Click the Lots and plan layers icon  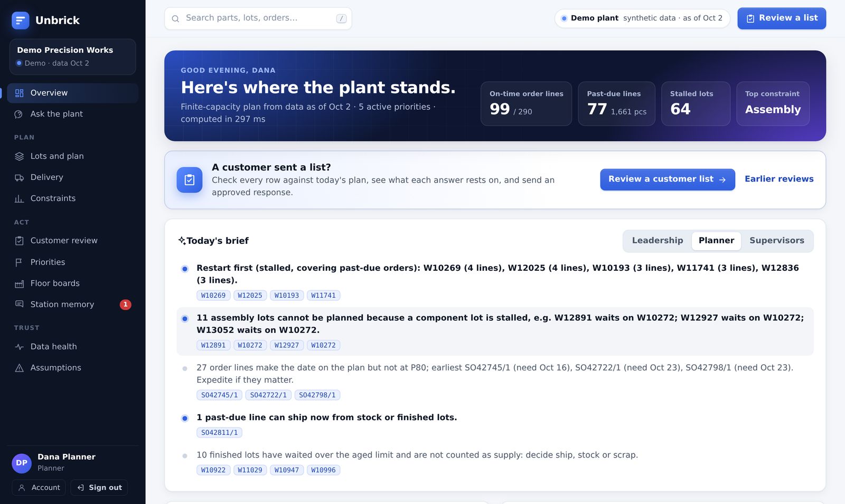tap(19, 156)
